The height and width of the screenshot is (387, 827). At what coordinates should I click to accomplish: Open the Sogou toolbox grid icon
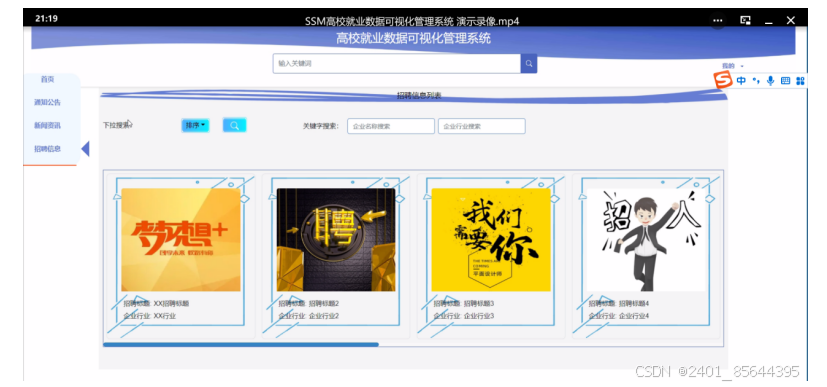[800, 81]
